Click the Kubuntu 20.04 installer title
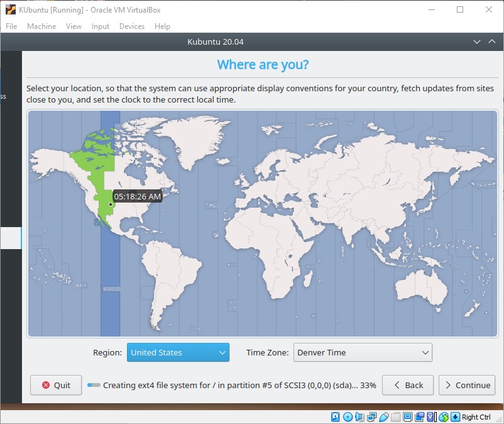 tap(216, 42)
